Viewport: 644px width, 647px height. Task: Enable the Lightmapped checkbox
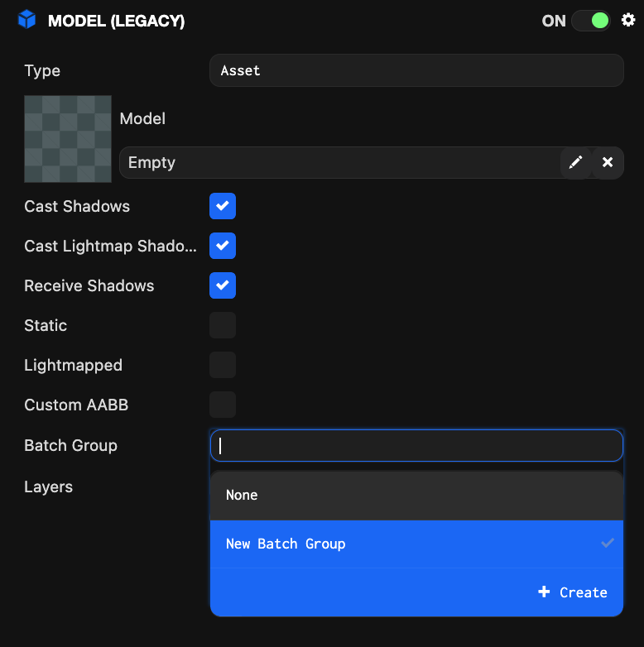point(223,365)
